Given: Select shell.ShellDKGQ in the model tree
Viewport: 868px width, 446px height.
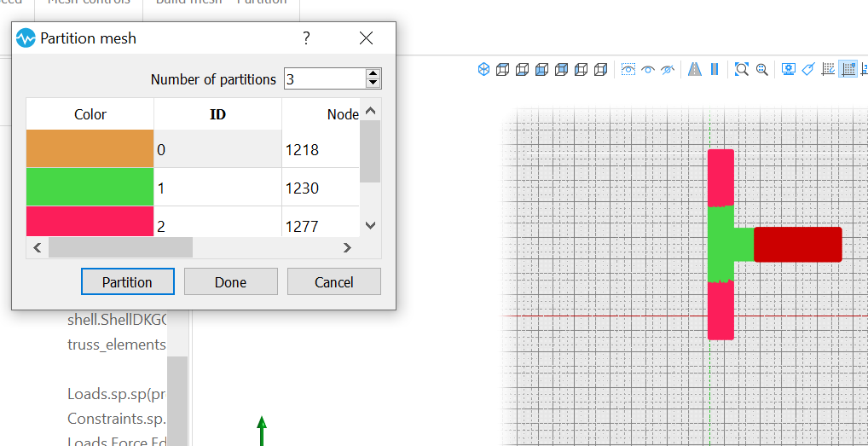Looking at the screenshot, I should point(117,320).
